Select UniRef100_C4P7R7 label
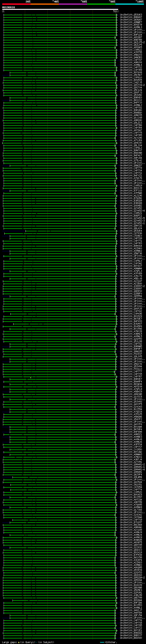This screenshot has height=644, width=146. coord(131,376)
